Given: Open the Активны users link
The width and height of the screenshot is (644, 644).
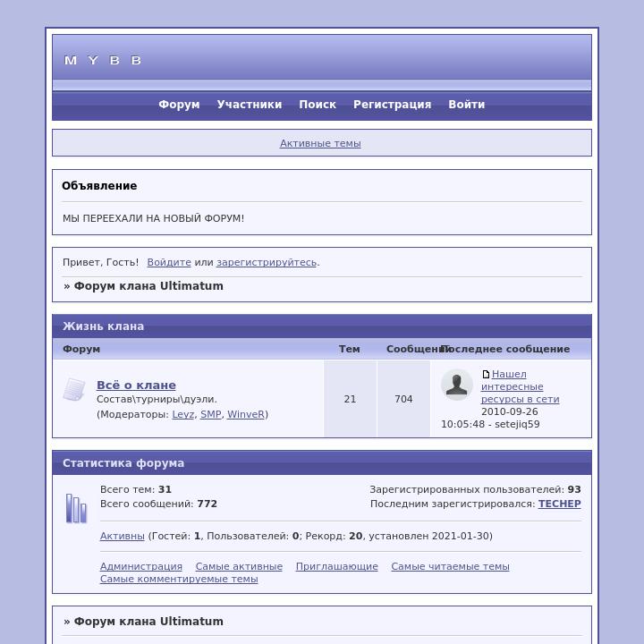Looking at the screenshot, I should (123, 536).
